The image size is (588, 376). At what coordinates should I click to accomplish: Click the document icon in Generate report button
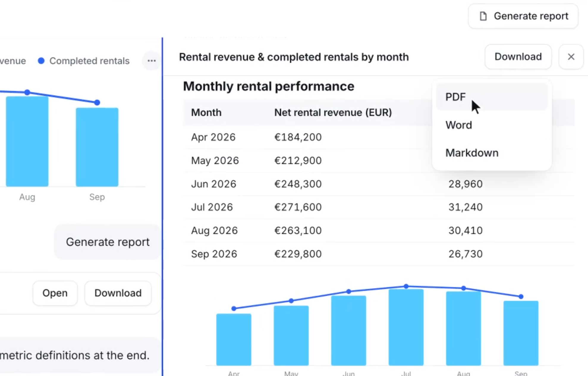pos(483,16)
